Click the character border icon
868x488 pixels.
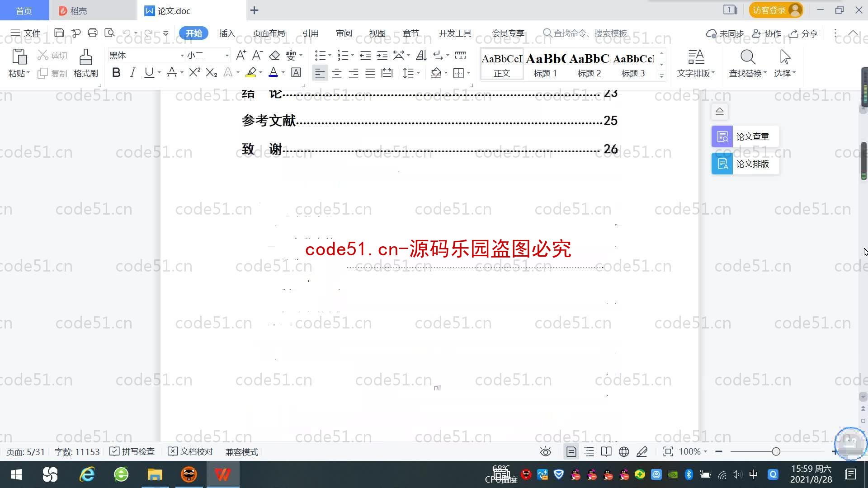pyautogui.click(x=296, y=72)
